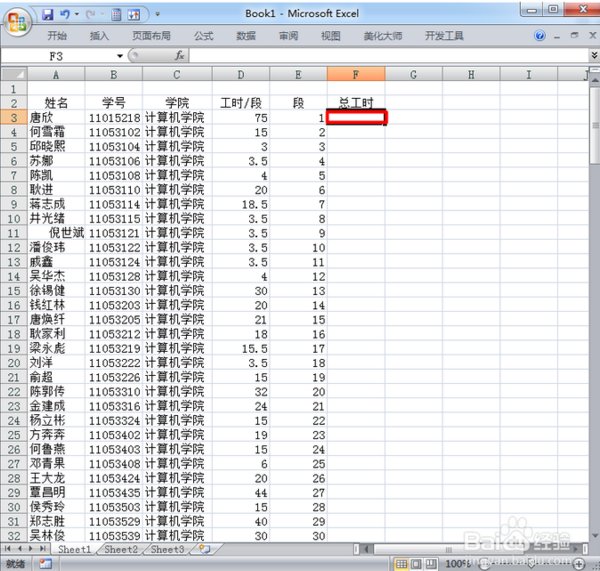Open the 美化大师 tab
This screenshot has width=600, height=571.
click(x=383, y=36)
